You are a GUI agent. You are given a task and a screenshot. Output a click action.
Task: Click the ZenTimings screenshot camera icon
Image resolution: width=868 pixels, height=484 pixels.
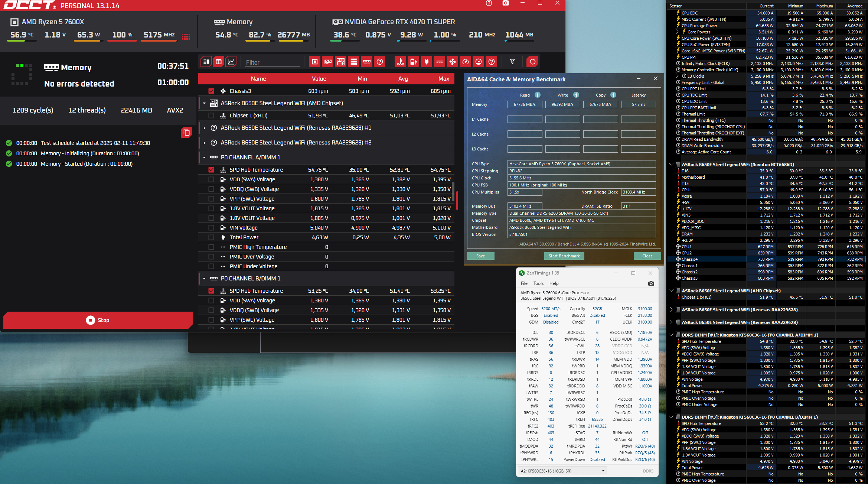pyautogui.click(x=651, y=283)
